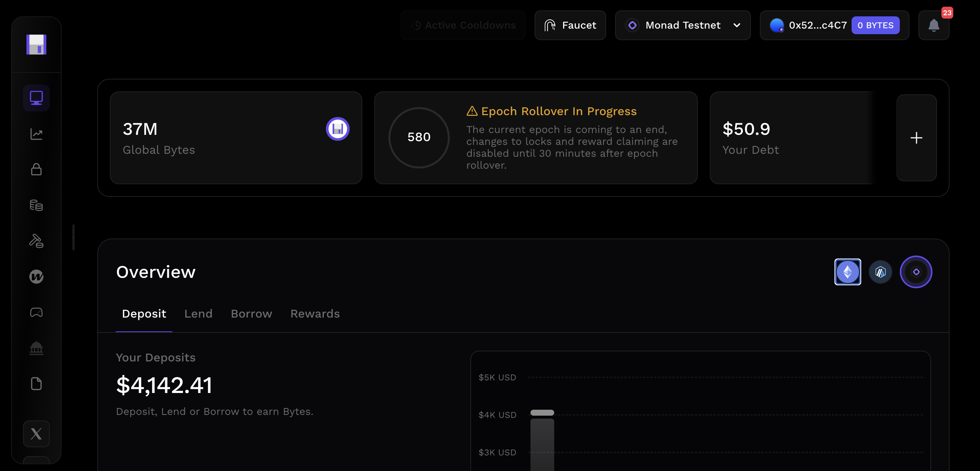
Task: Expand the Monad Testnet network dropdown
Action: pyautogui.click(x=683, y=26)
